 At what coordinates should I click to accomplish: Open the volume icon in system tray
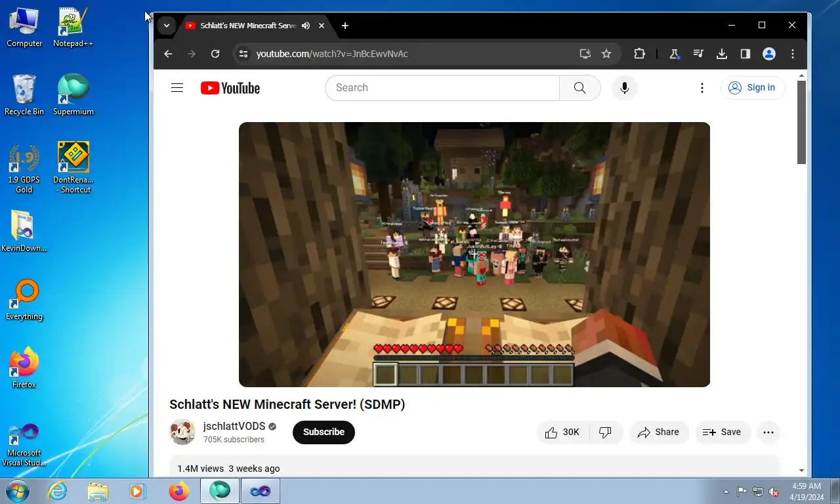click(x=774, y=492)
